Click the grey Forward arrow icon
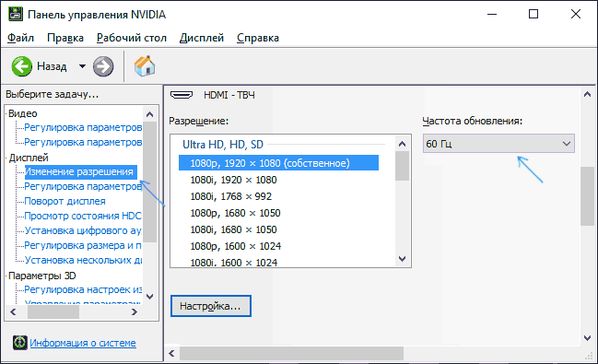This screenshot has width=598, height=364. coord(103,66)
